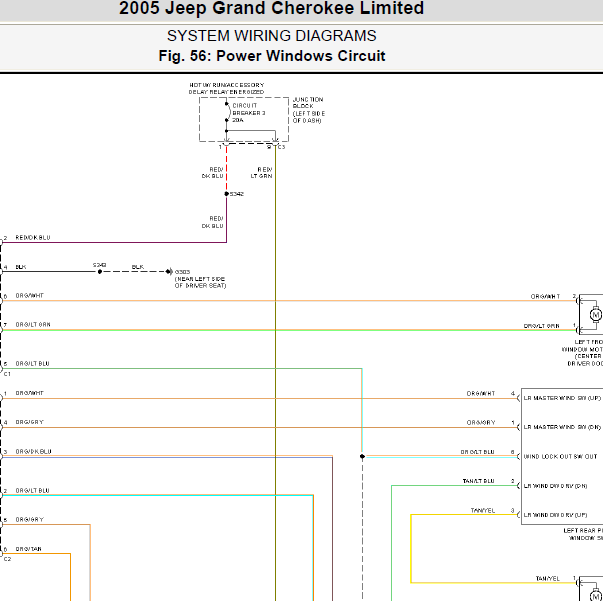Click the "2005 Jeep Grand Cherokee Limited" title
Viewport: 603px width, 601px height.
(x=271, y=8)
